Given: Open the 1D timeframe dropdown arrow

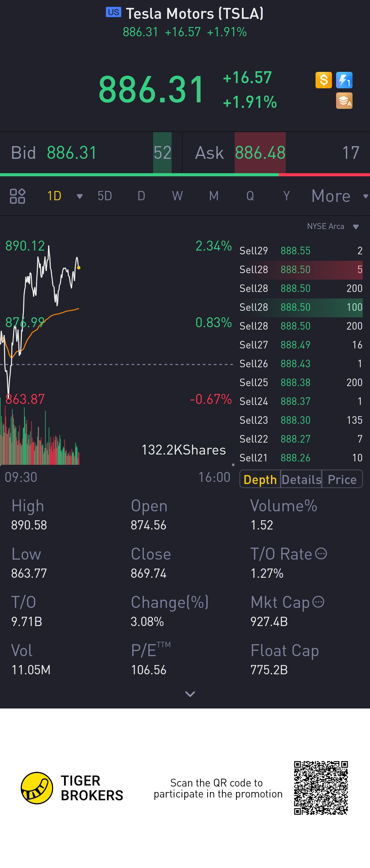Looking at the screenshot, I should (80, 196).
